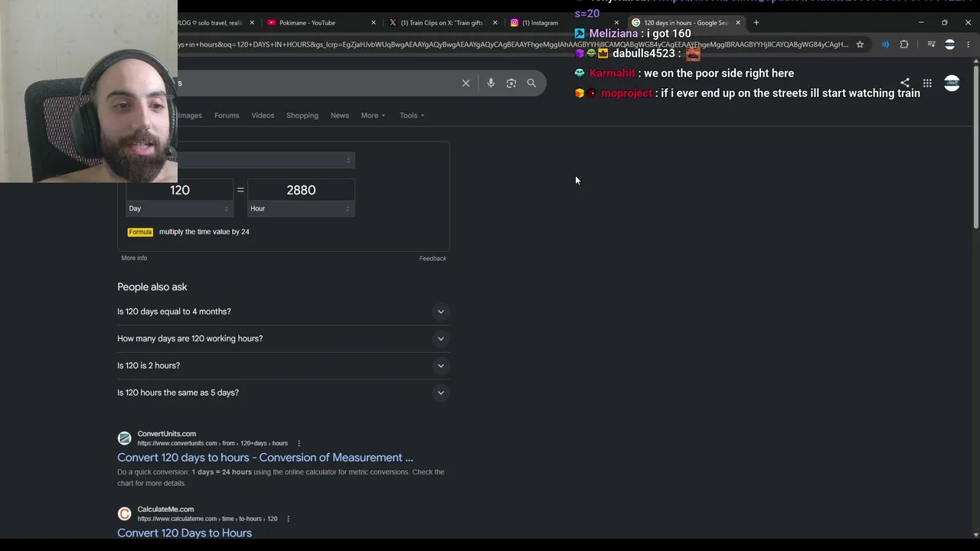Viewport: 980px width, 551px height.
Task: Click the Feedback link under converter
Action: [433, 259]
